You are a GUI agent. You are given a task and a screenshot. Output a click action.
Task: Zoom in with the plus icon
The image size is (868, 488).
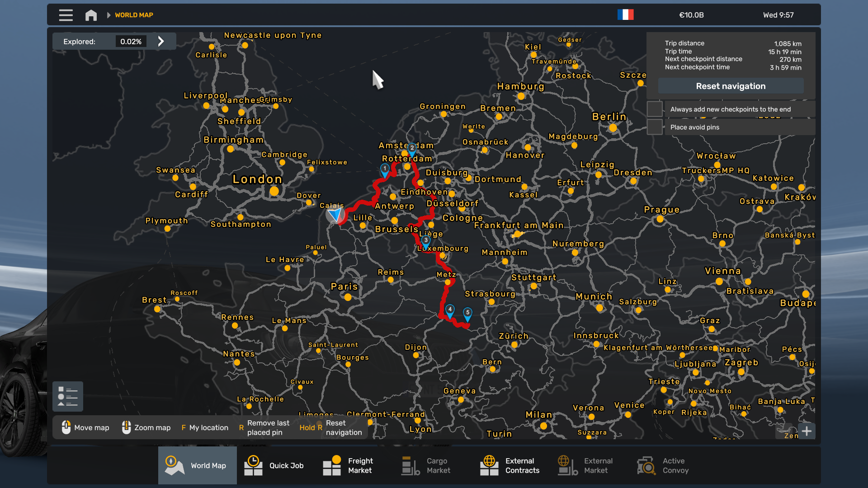pos(807,431)
